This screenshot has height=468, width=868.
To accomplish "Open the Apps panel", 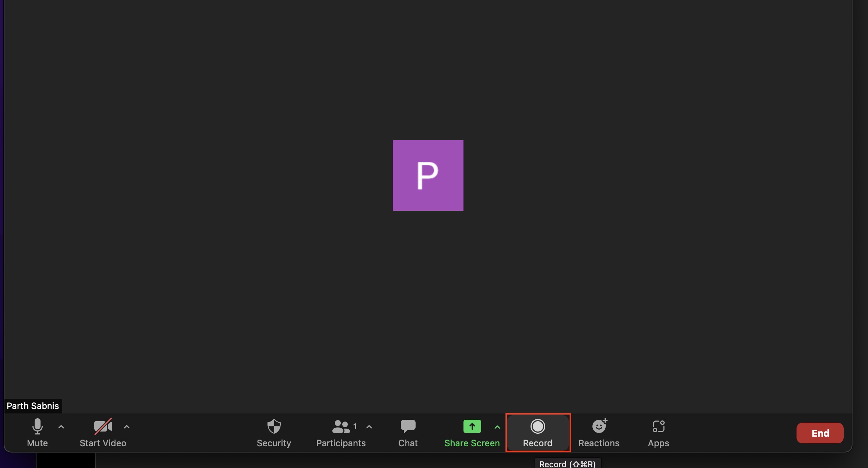I will 658,433.
